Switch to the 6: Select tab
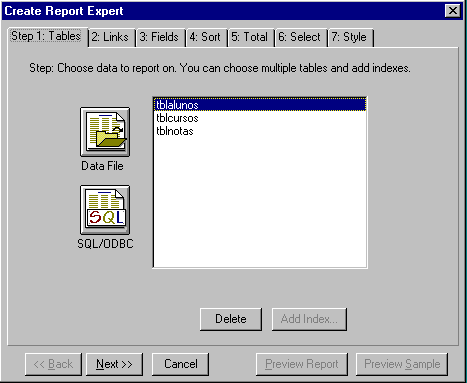The image size is (467, 383). click(x=300, y=37)
